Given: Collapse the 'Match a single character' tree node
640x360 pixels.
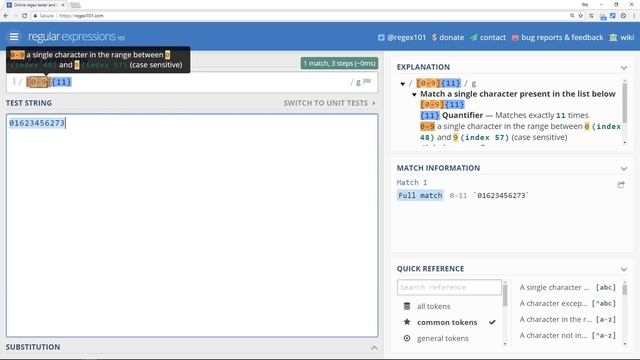Looking at the screenshot, I should tap(414, 94).
